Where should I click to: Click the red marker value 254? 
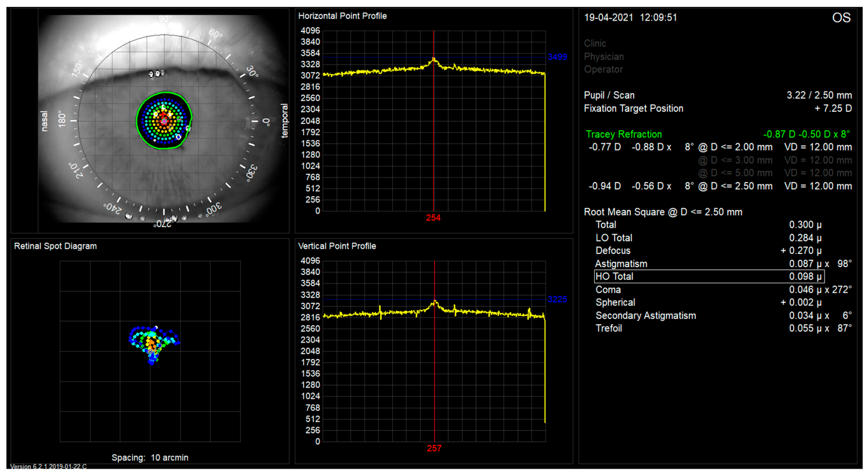433,218
